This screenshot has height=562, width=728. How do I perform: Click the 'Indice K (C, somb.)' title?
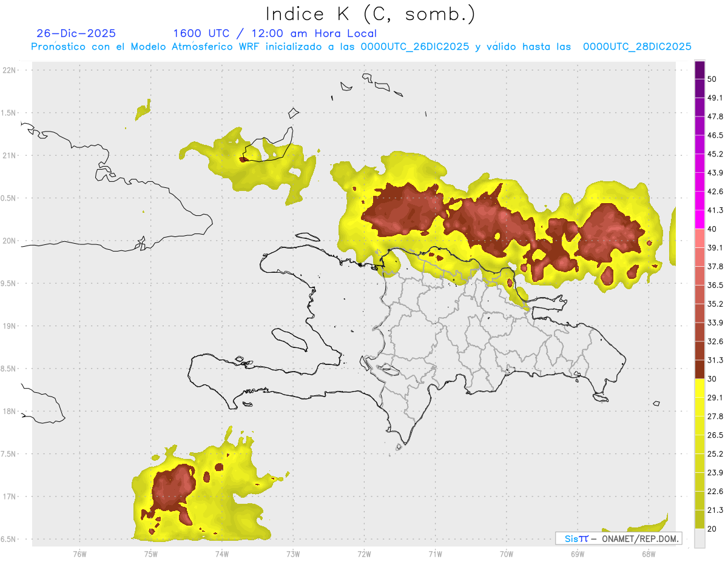(371, 14)
